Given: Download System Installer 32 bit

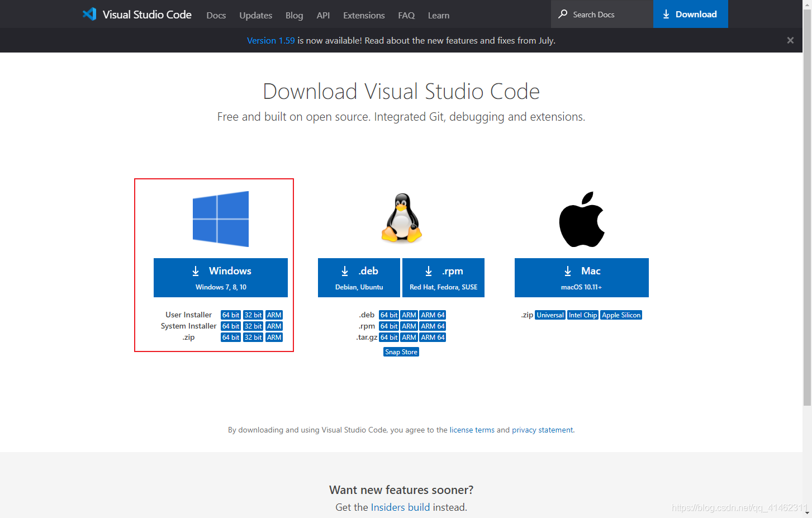Looking at the screenshot, I should point(253,326).
